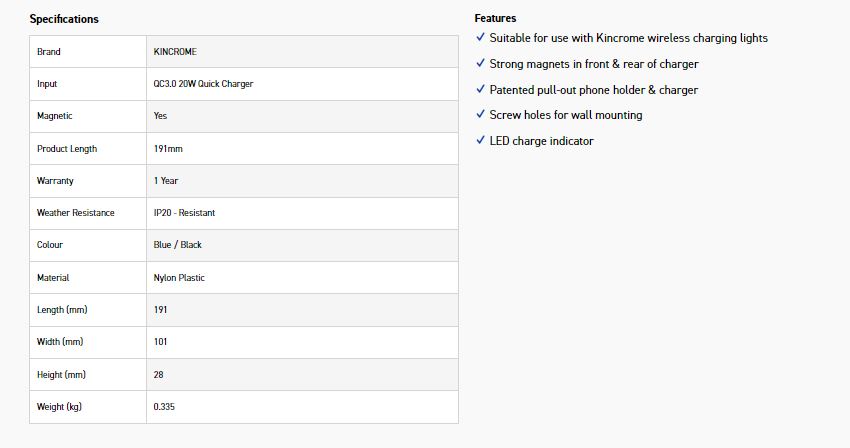Click the 191mm Product Length value

168,149
